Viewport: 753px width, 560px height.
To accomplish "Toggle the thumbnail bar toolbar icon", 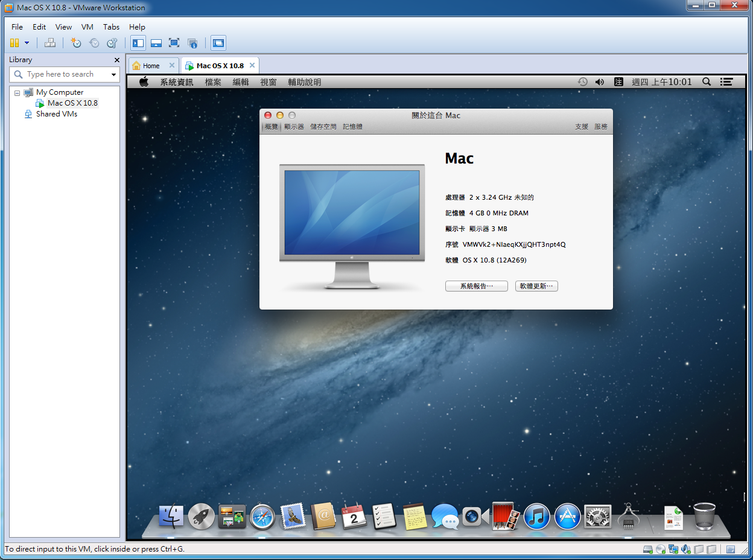I will pyautogui.click(x=156, y=43).
